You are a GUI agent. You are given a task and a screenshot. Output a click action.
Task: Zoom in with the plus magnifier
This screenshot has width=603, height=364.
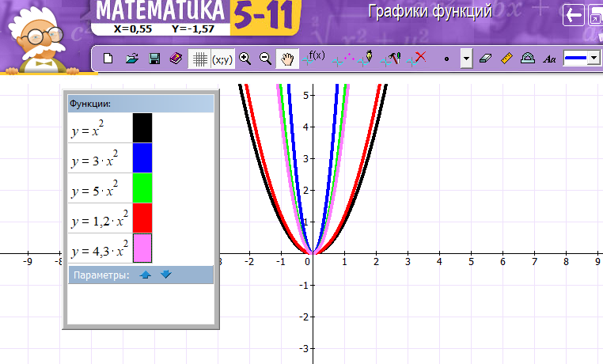[x=245, y=59]
